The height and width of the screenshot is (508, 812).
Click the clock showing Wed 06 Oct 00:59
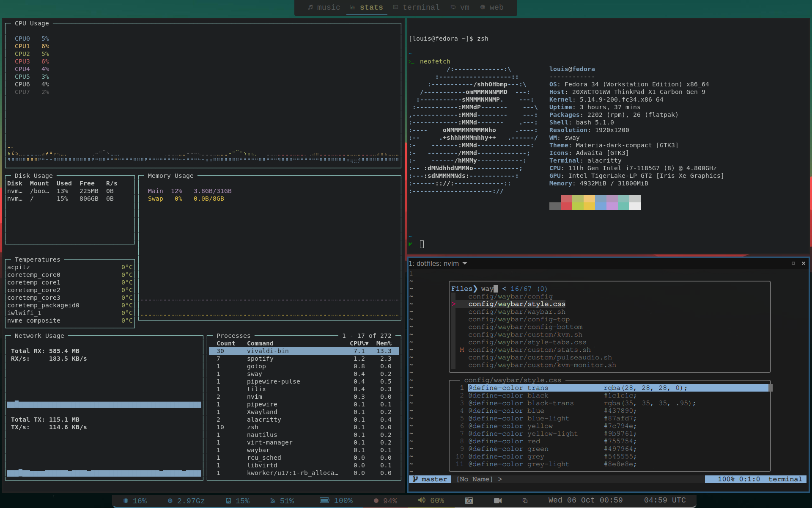pos(586,500)
